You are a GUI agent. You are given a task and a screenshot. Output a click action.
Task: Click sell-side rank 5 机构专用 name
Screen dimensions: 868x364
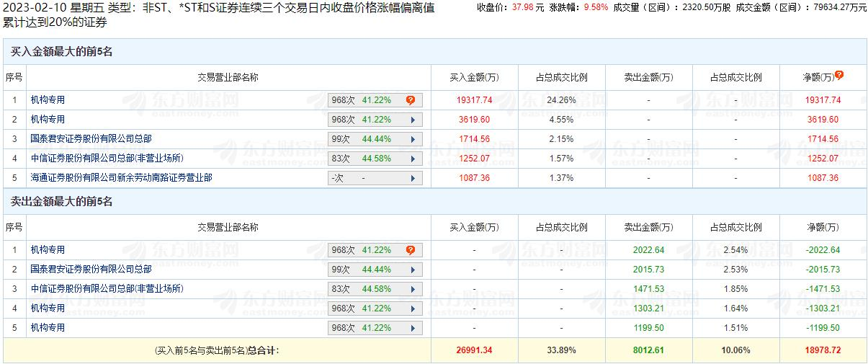coord(48,327)
